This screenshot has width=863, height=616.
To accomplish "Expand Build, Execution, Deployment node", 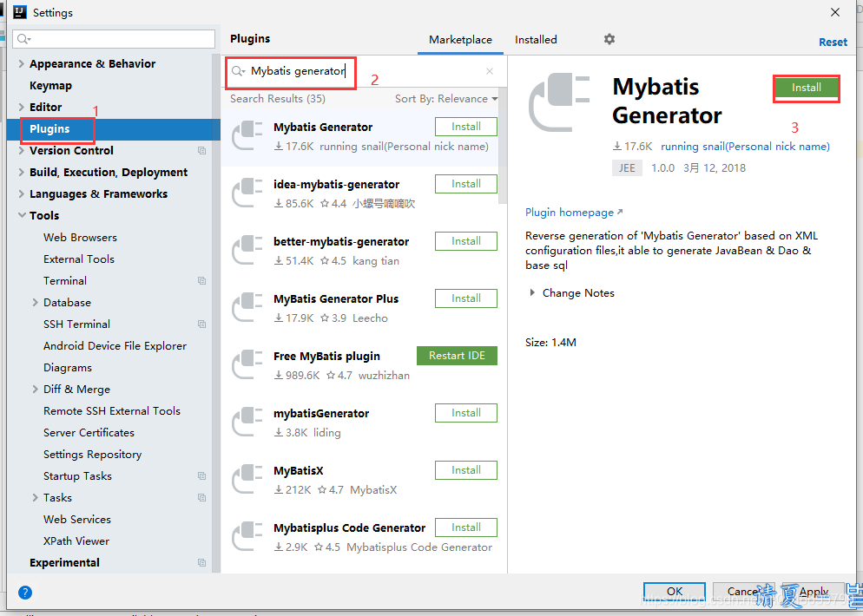I will pos(22,172).
